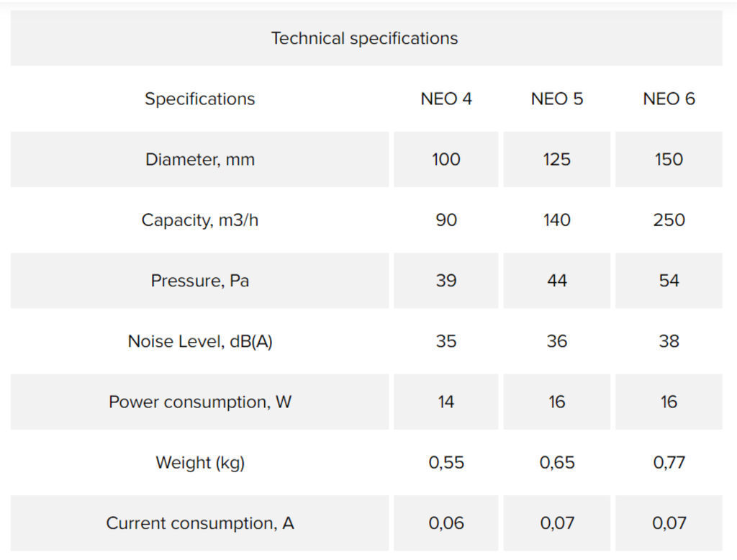Screen dimensions: 737x560
Task: Click the Diameter, mm row label
Action: coord(200,159)
